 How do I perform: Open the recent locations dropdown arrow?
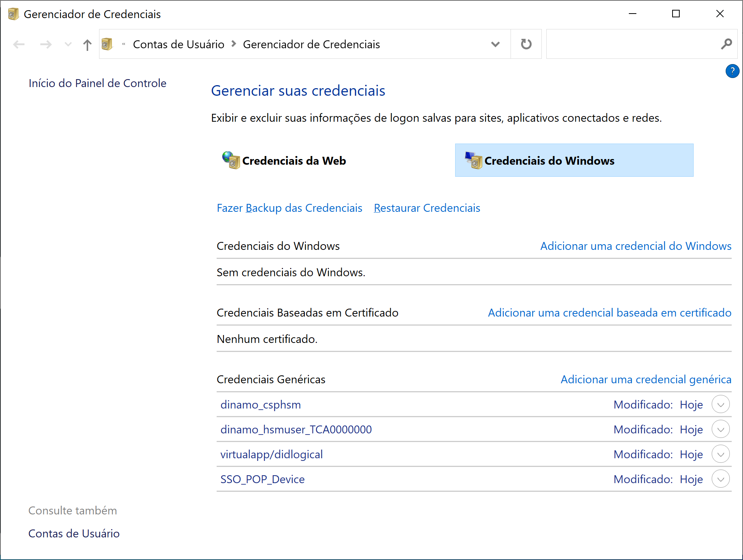click(68, 44)
